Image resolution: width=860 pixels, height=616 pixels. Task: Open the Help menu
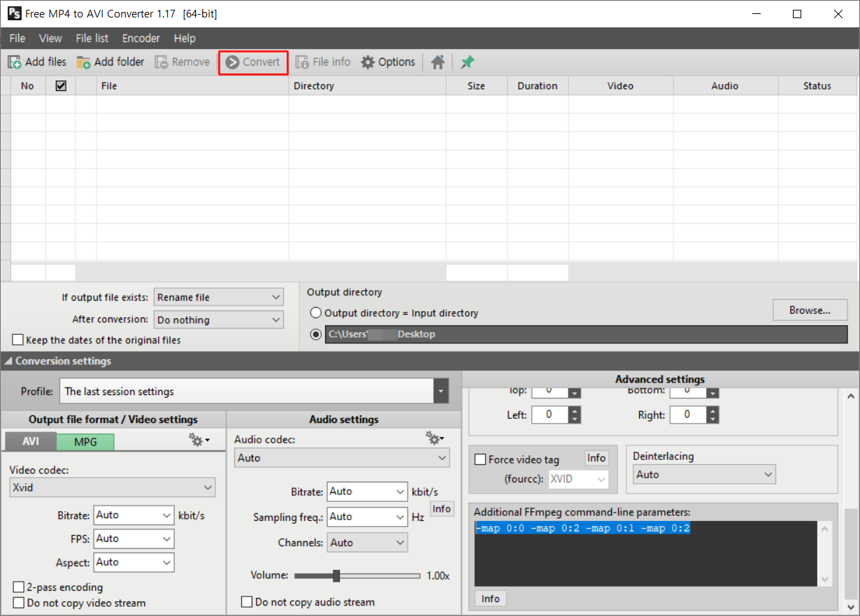tap(185, 38)
